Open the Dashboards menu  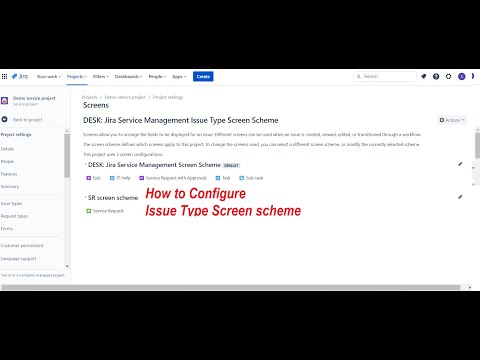click(128, 76)
